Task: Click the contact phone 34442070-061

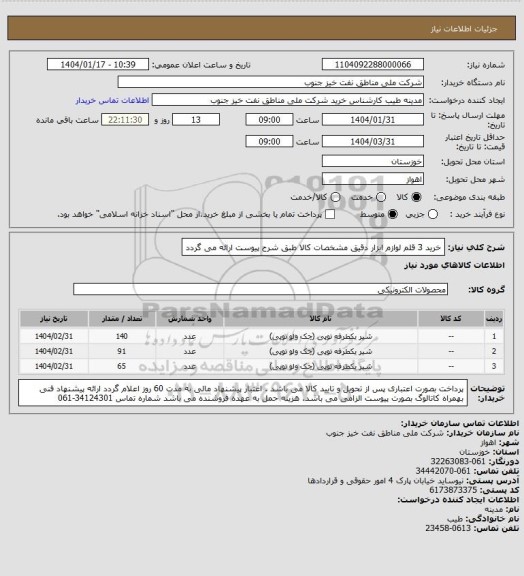Action: click(443, 471)
